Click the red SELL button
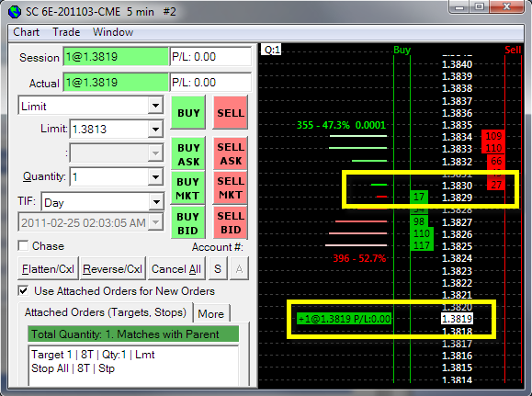Viewport: 532px width, 396px height. tap(231, 113)
